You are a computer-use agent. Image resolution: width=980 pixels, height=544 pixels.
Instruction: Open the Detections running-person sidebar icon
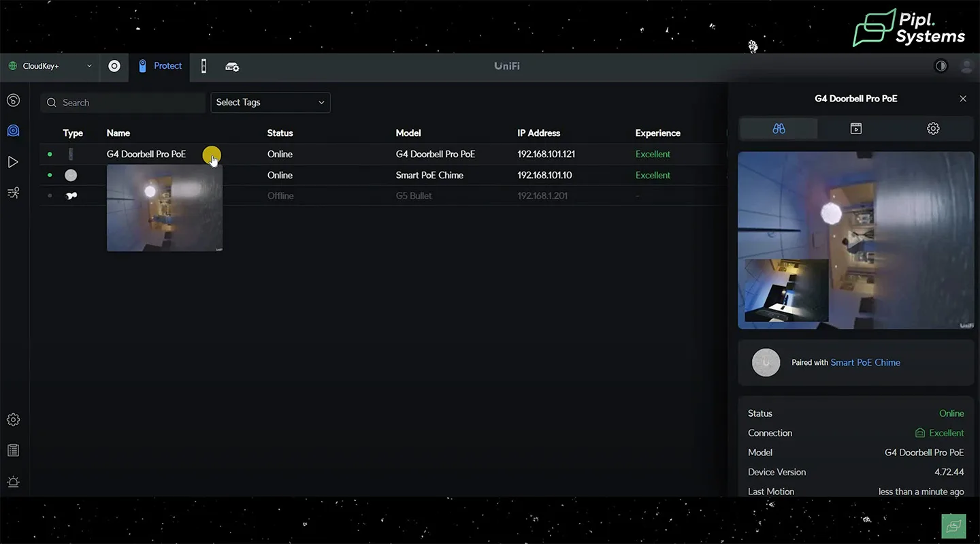[x=13, y=193]
